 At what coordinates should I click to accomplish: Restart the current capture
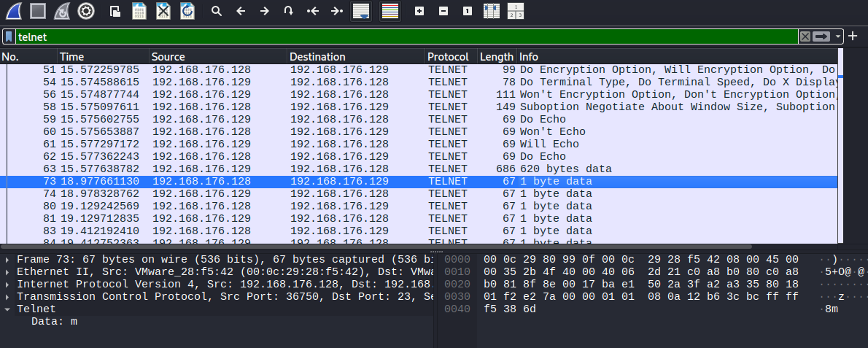click(x=62, y=11)
